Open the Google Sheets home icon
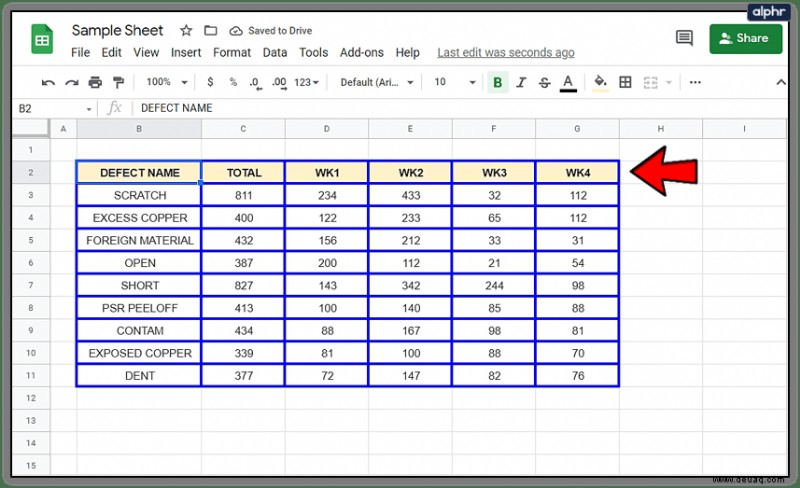 42,39
